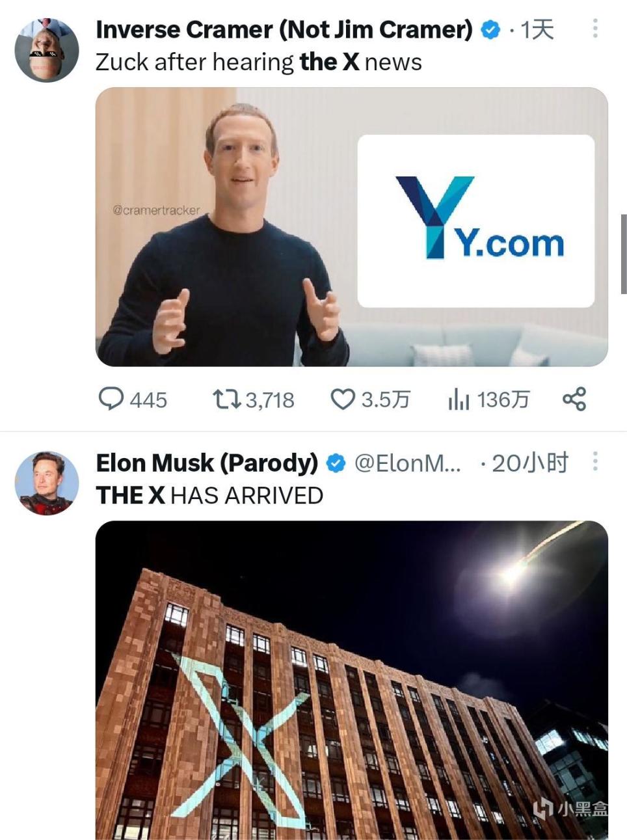
Task: Open the Zuckerberg Y.com image
Action: (351, 226)
